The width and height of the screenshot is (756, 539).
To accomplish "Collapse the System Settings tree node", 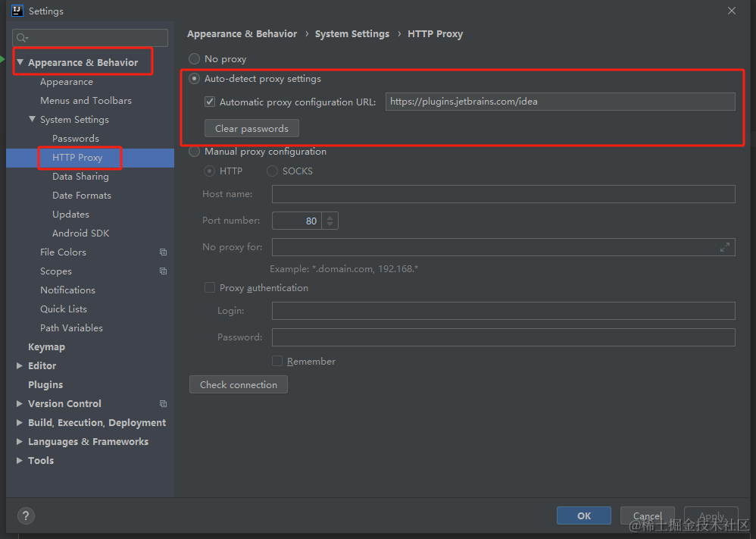I will [x=32, y=119].
